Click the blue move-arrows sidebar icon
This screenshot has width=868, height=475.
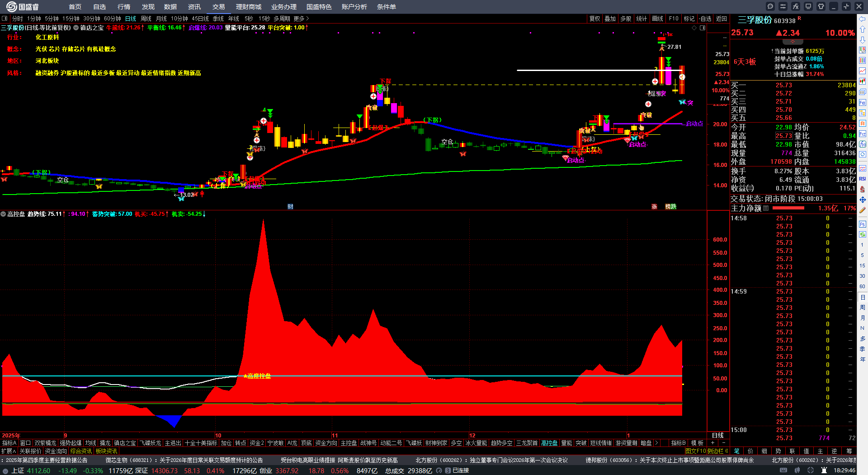click(863, 199)
